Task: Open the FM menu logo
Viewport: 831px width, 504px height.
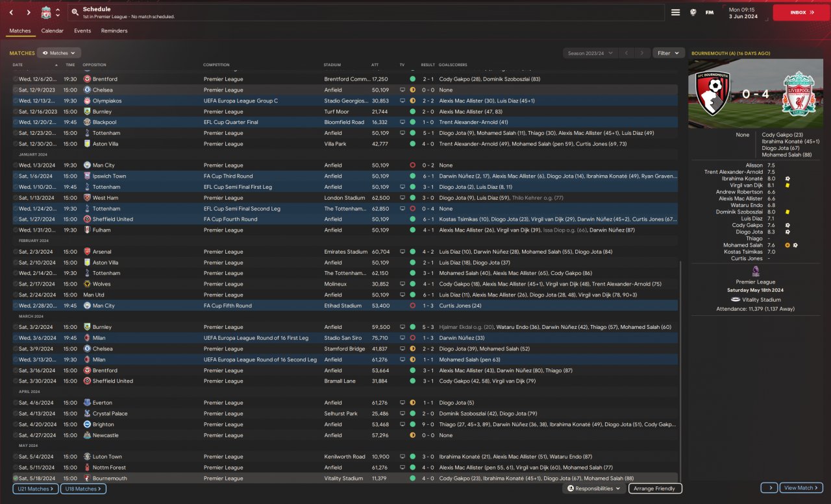Action: point(710,12)
